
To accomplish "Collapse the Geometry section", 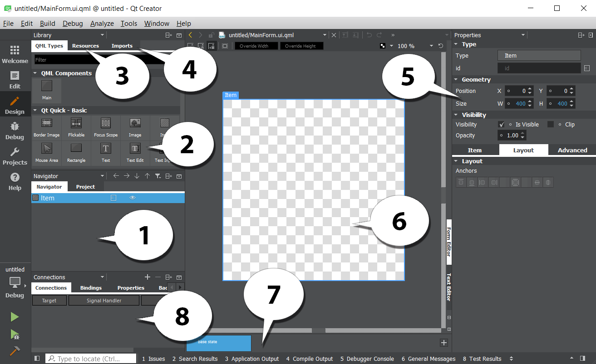I will tap(456, 79).
